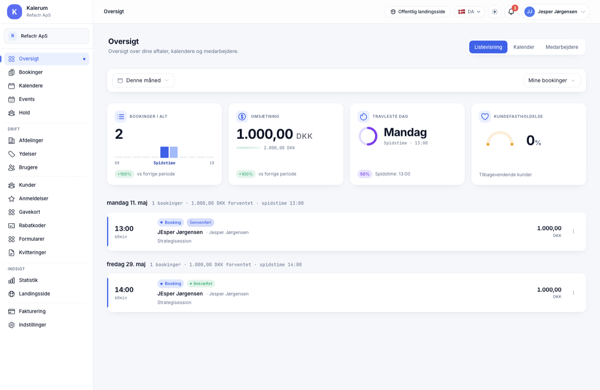Click the Tilbagevendende kunder label
This screenshot has width=600, height=390.
505,175
